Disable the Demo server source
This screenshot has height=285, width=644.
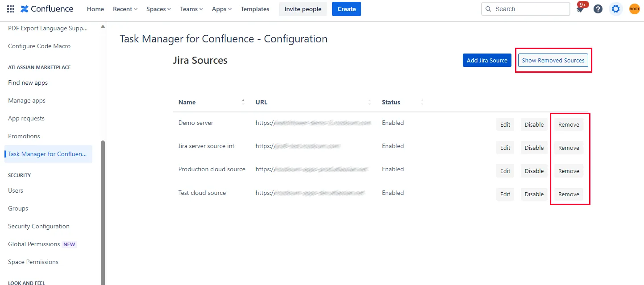[x=534, y=124]
